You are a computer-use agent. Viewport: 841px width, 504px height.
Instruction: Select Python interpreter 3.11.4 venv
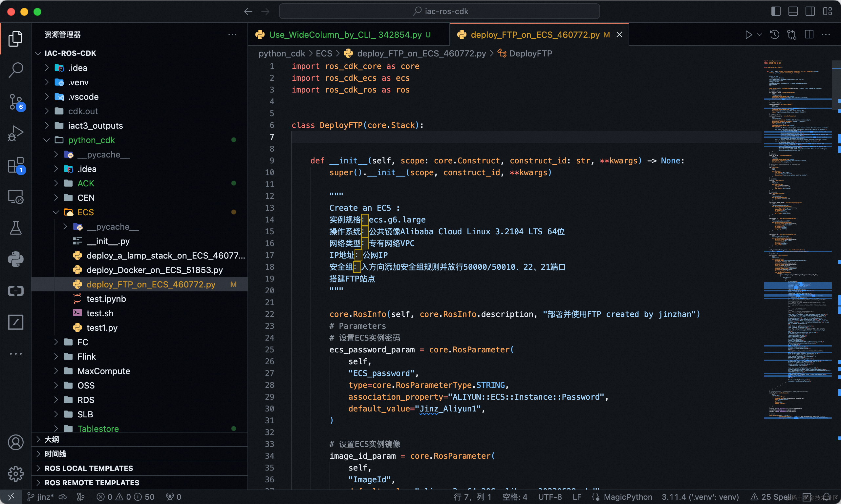tap(700, 497)
